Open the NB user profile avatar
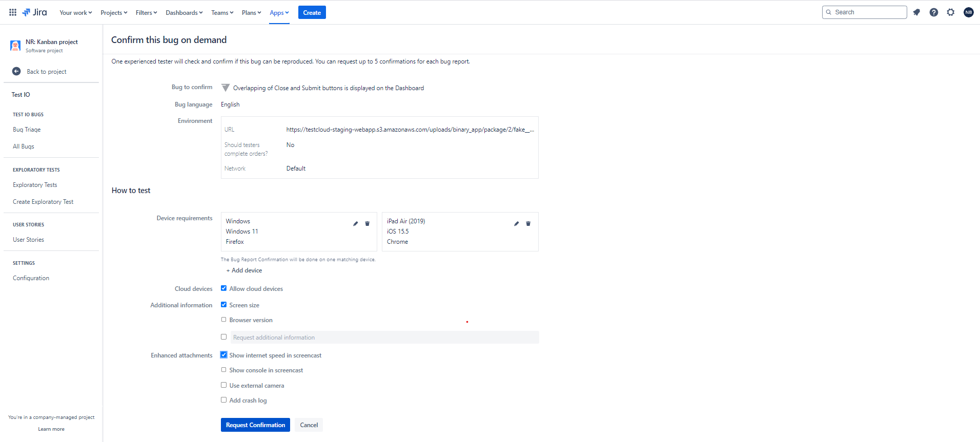 point(969,12)
